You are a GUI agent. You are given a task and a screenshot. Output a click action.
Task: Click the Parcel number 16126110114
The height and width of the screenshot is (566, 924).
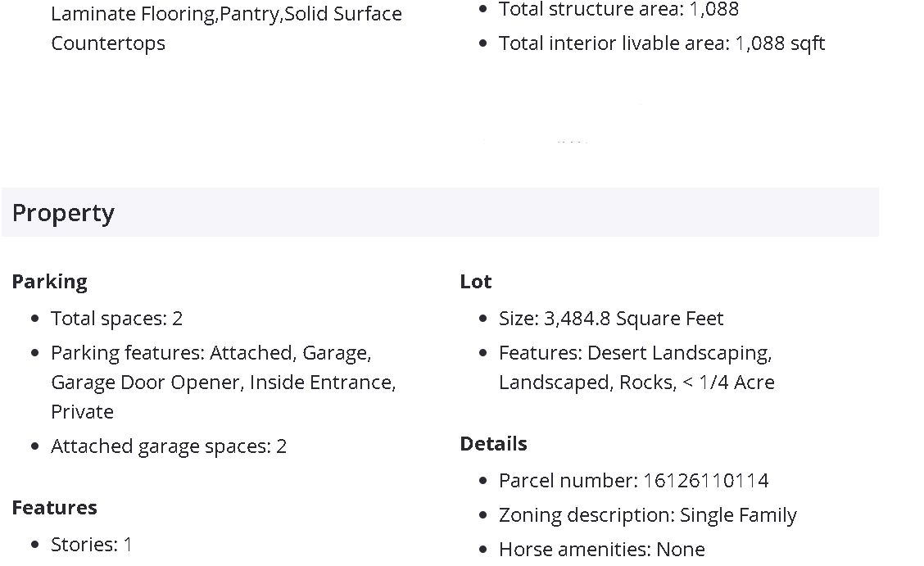tap(633, 481)
